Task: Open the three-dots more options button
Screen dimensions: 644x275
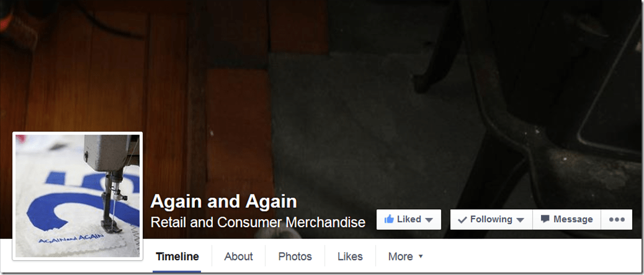Action: 617,220
